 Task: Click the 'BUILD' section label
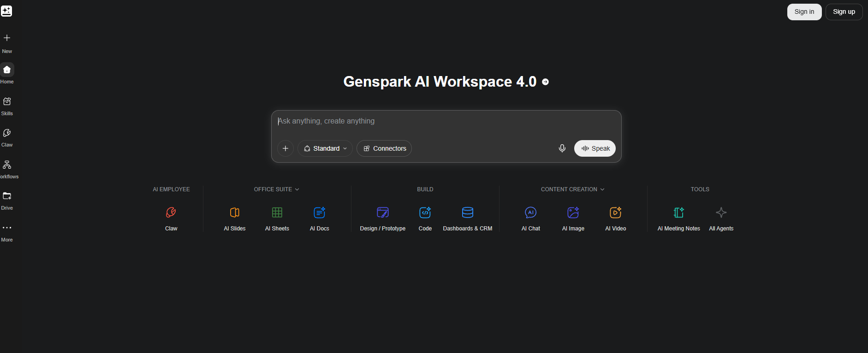425,189
